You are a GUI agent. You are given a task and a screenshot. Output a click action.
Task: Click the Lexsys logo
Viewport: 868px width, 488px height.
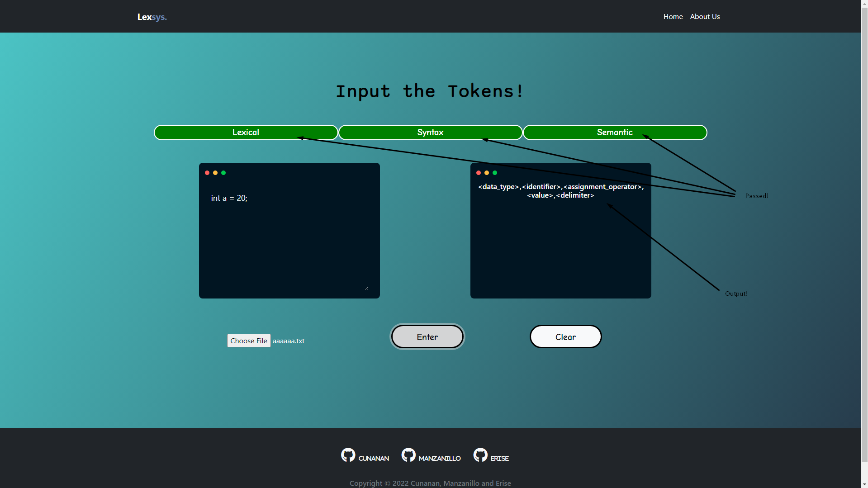pyautogui.click(x=152, y=17)
